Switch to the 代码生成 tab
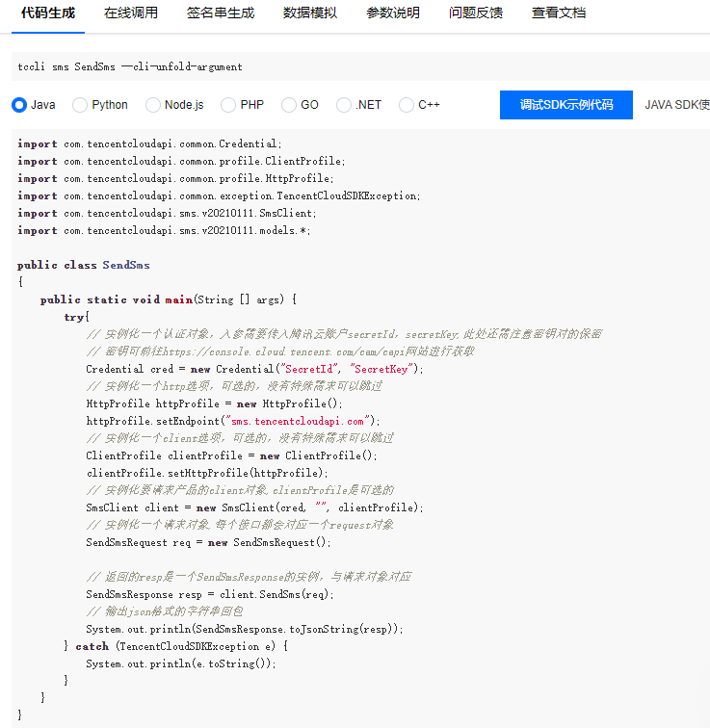 (48, 13)
